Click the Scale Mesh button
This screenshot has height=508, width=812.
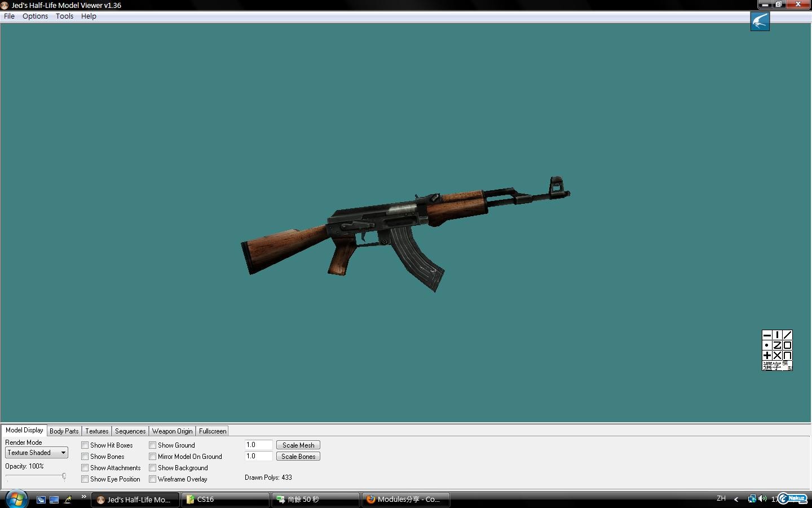click(298, 445)
